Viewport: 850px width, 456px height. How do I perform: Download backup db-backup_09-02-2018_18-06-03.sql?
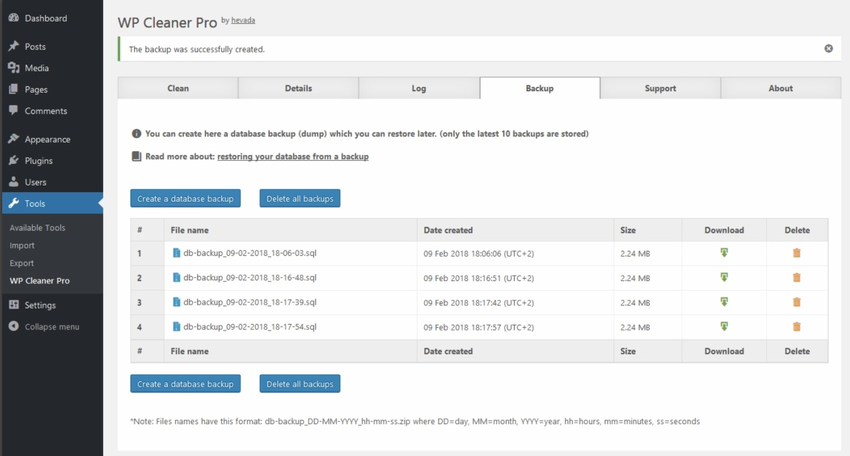click(724, 253)
